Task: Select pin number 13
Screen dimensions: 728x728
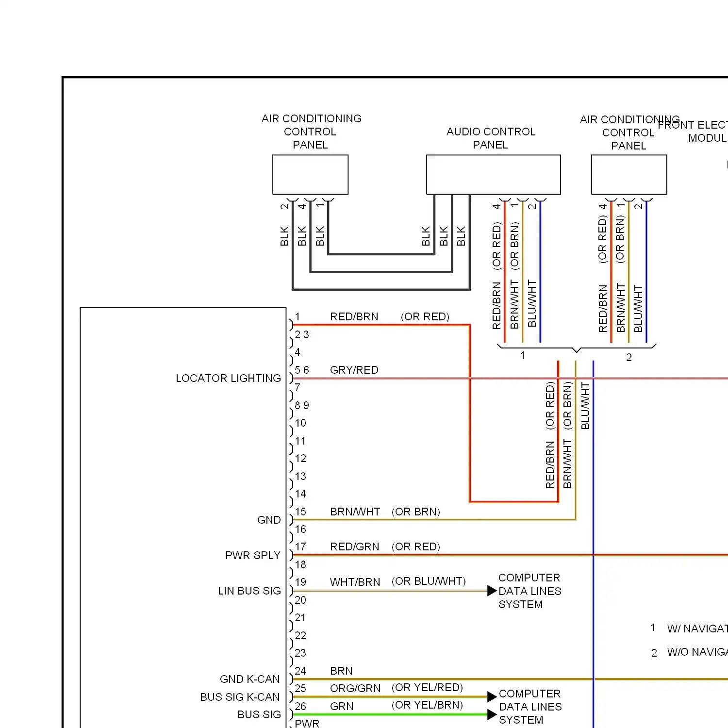Action: click(x=300, y=476)
